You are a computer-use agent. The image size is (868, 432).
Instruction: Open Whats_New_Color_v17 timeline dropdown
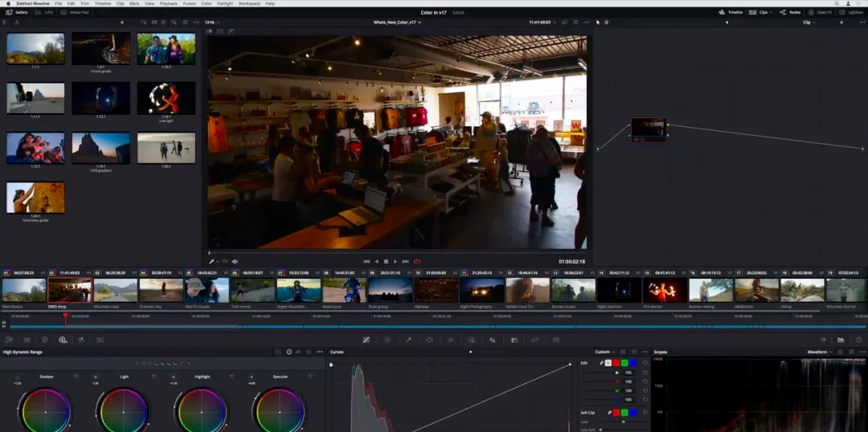coord(397,22)
